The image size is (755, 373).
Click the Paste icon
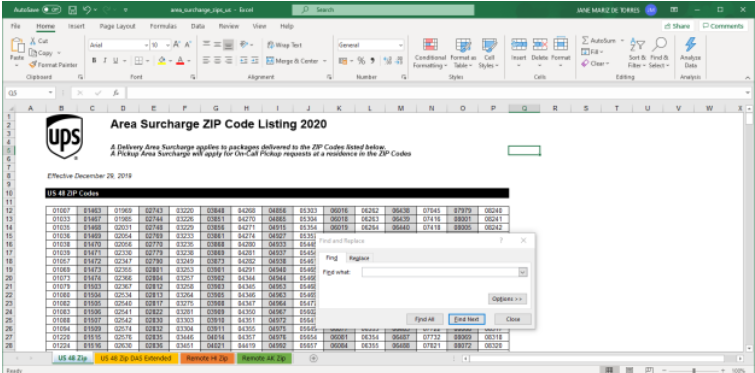coord(17,46)
